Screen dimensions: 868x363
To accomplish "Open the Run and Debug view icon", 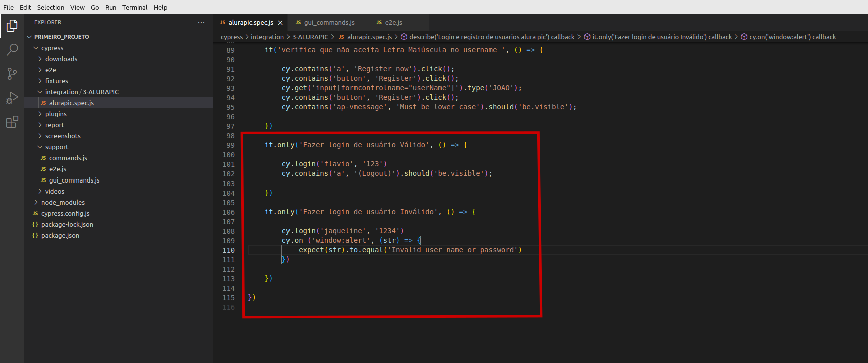I will pyautogui.click(x=12, y=98).
